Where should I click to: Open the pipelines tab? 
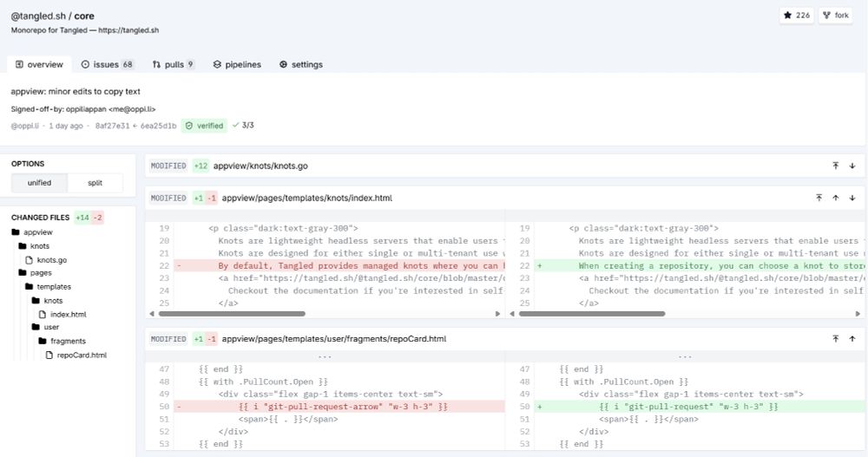(237, 64)
